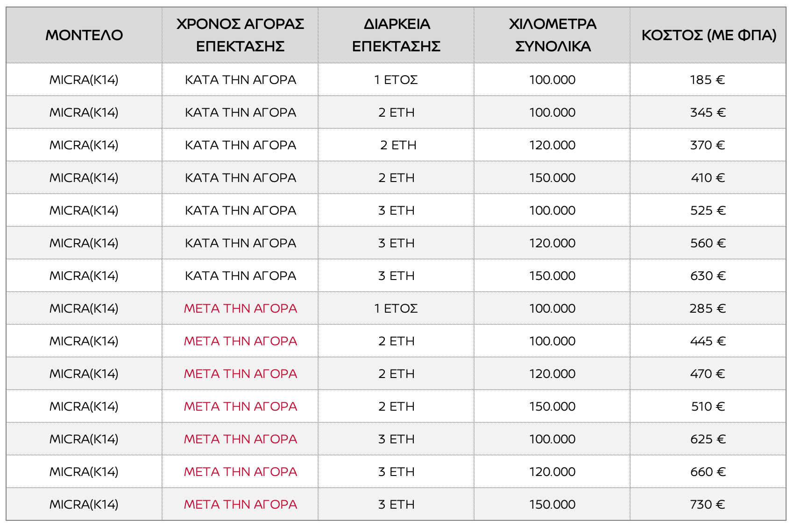
Task: Select the 510 € cost cell
Action: pyautogui.click(x=708, y=406)
